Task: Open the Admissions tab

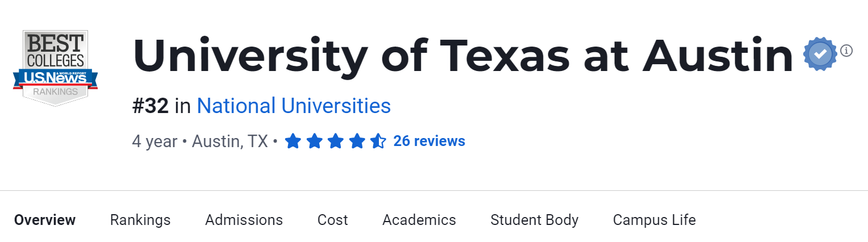Action: 244,220
